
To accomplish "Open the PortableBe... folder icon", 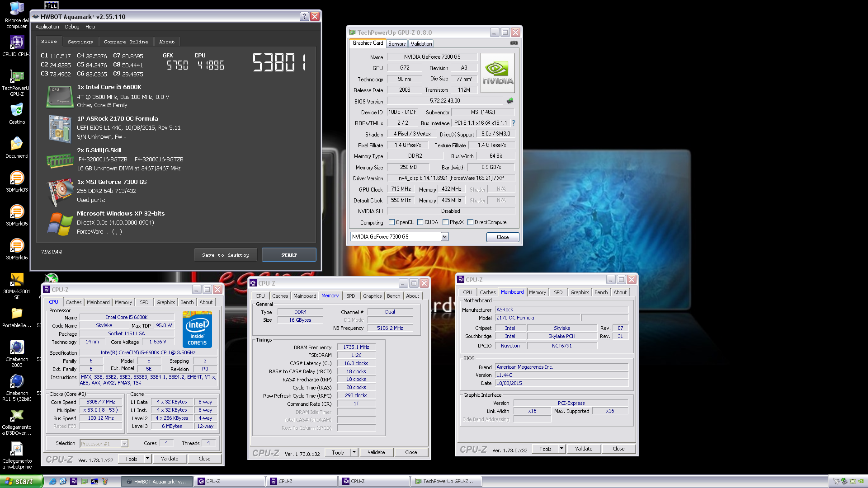I will pyautogui.click(x=17, y=317).
